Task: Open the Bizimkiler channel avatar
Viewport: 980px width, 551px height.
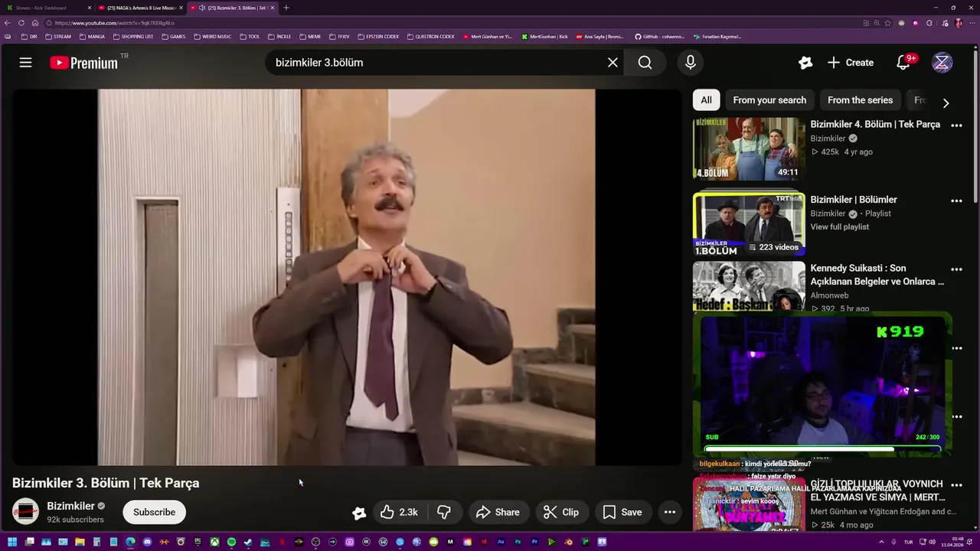Action: [26, 512]
